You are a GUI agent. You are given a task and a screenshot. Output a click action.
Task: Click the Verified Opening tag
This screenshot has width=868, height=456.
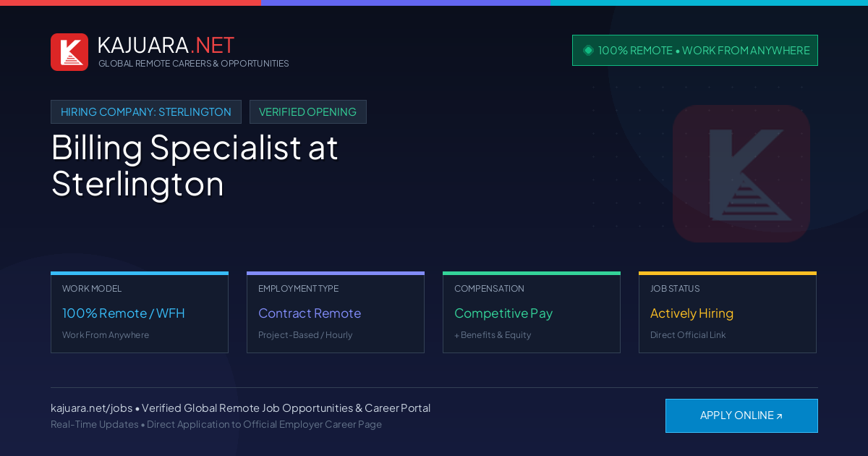[308, 112]
